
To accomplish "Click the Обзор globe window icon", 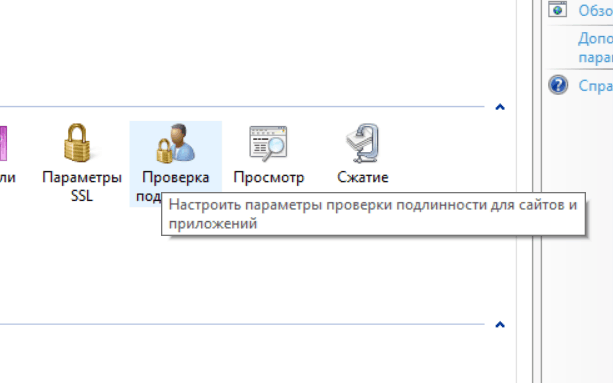I will click(x=557, y=9).
